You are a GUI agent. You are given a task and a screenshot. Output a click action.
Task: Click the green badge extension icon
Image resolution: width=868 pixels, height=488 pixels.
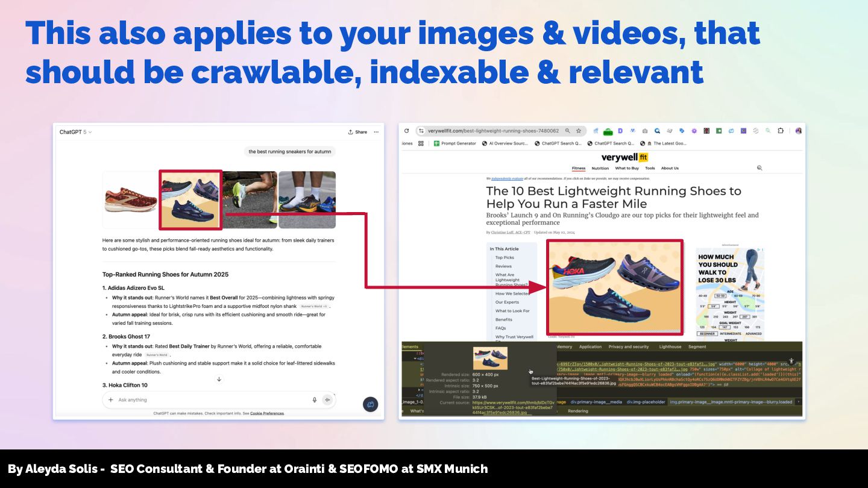[x=608, y=131]
